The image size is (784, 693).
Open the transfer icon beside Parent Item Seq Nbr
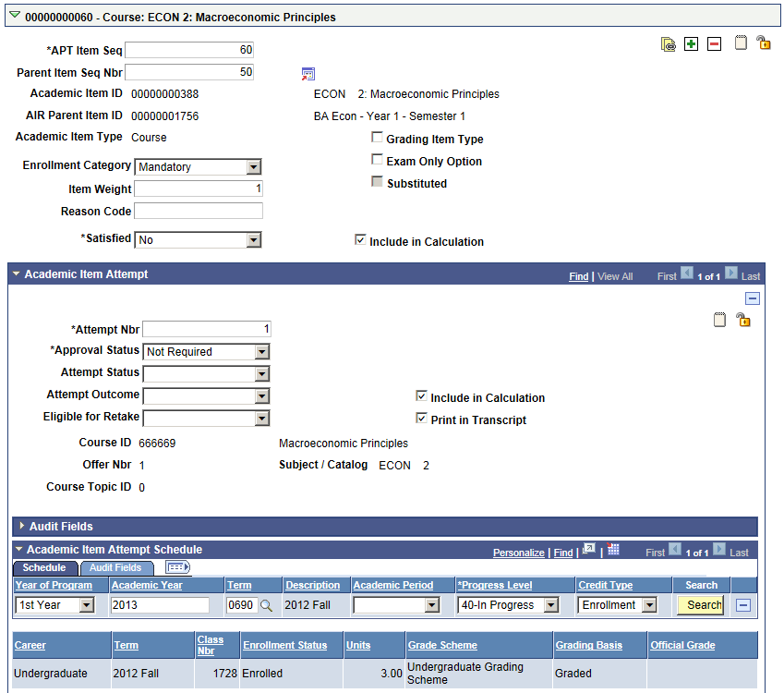(x=308, y=73)
